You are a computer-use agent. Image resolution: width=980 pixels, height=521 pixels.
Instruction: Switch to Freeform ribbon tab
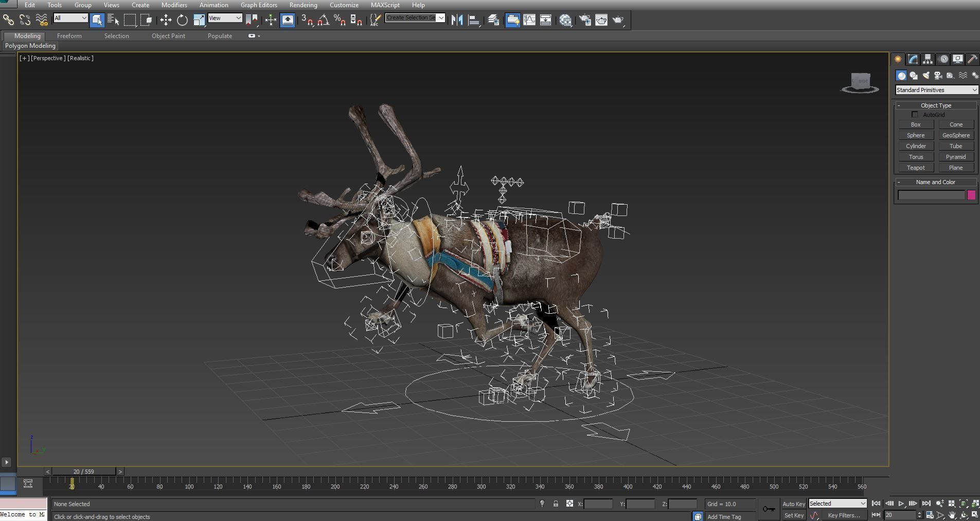pyautogui.click(x=69, y=36)
